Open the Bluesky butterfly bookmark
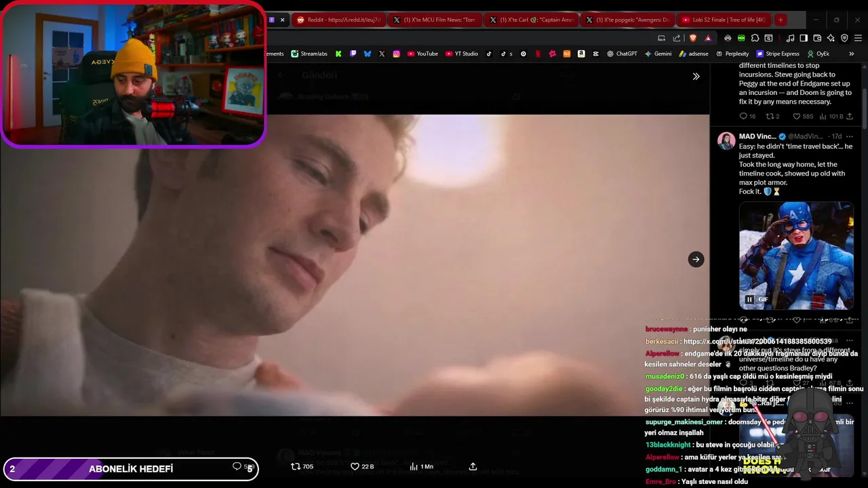 tap(368, 54)
